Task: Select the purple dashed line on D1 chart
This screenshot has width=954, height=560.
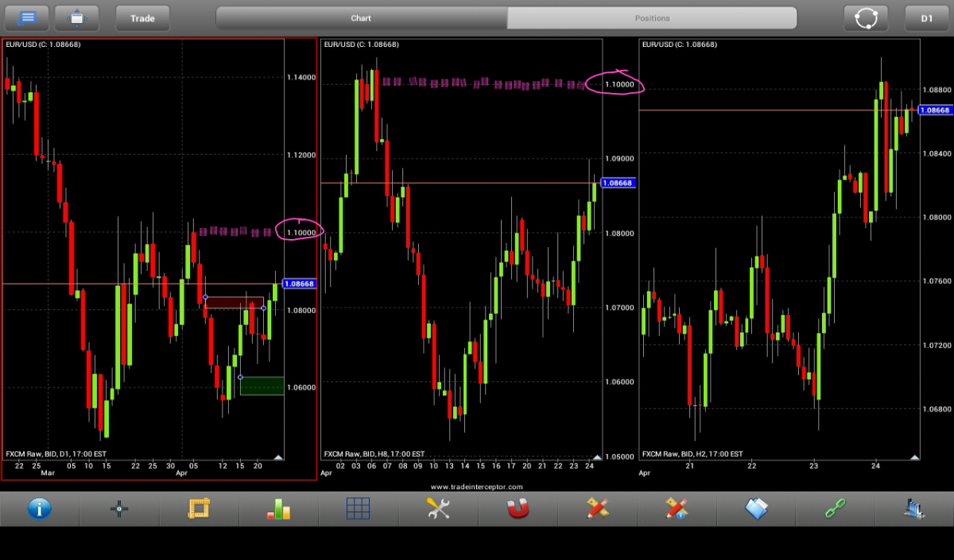Action: pos(235,231)
